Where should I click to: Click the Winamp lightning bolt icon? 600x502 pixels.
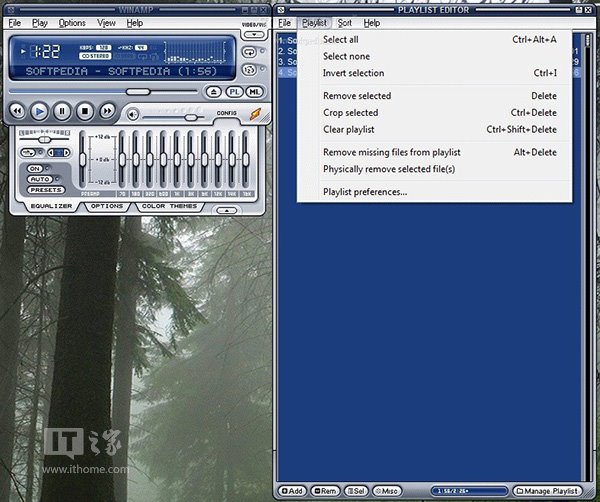[256, 115]
